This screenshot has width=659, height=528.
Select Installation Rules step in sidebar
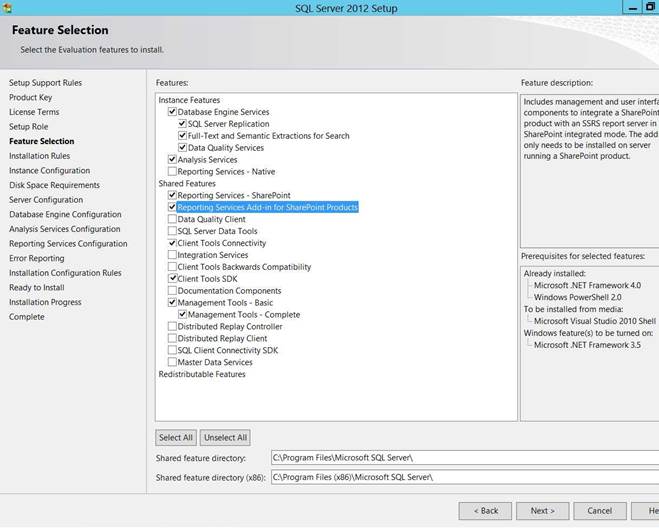pos(40,156)
